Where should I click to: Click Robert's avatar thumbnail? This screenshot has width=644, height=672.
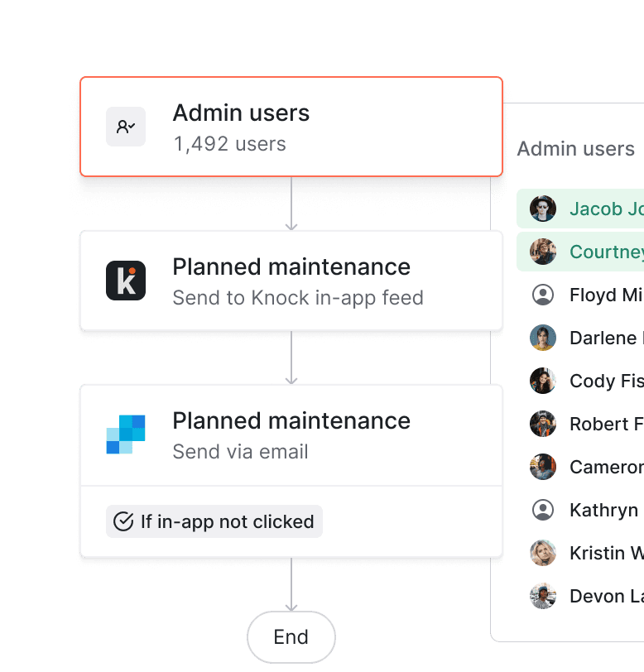[542, 424]
